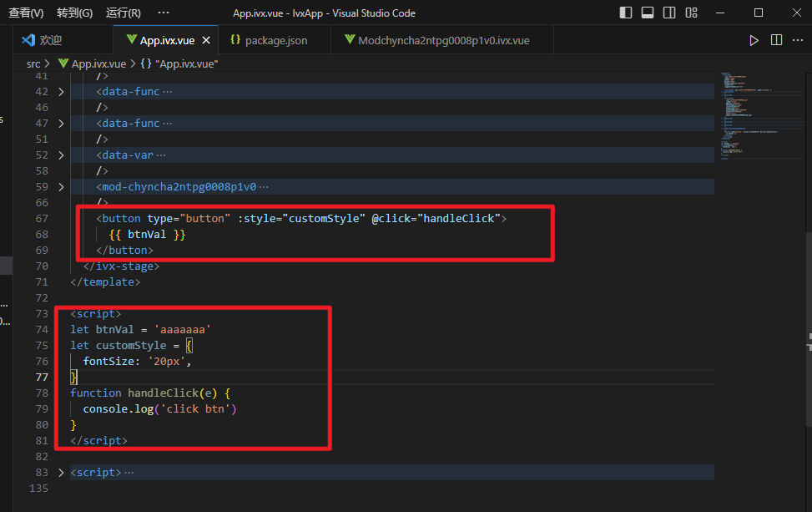Open the 查看(V) menu
This screenshot has height=512, width=812.
click(26, 13)
